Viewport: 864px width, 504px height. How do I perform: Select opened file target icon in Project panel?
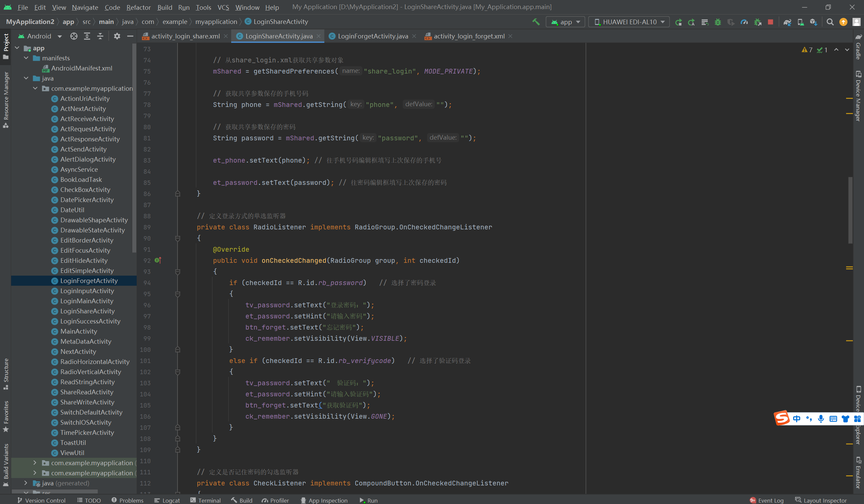74,36
